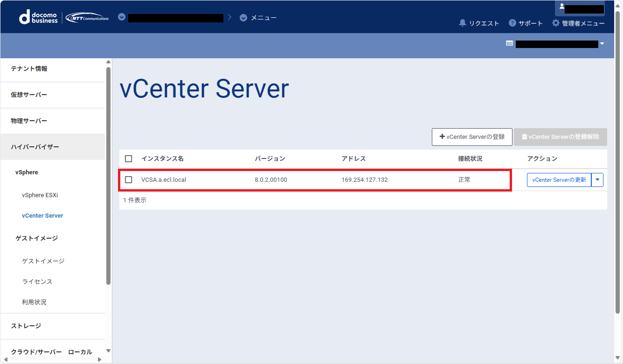Open ライセンス in the sidebar

coord(37,282)
